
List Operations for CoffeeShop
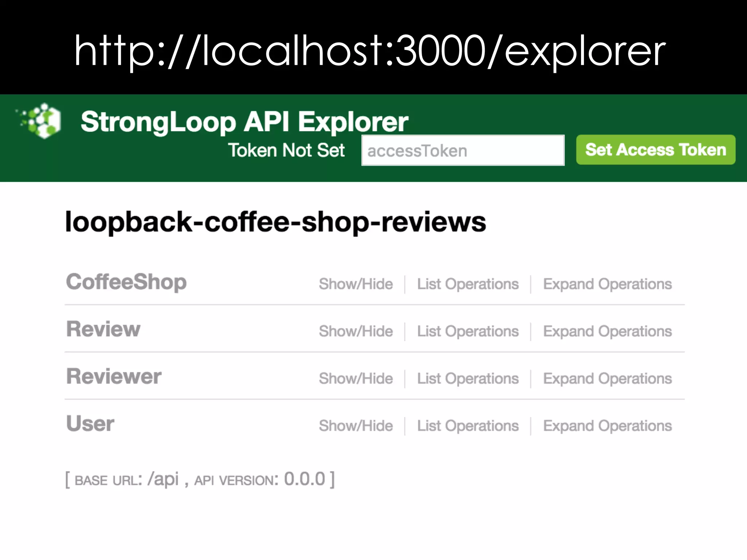pyautogui.click(x=468, y=284)
